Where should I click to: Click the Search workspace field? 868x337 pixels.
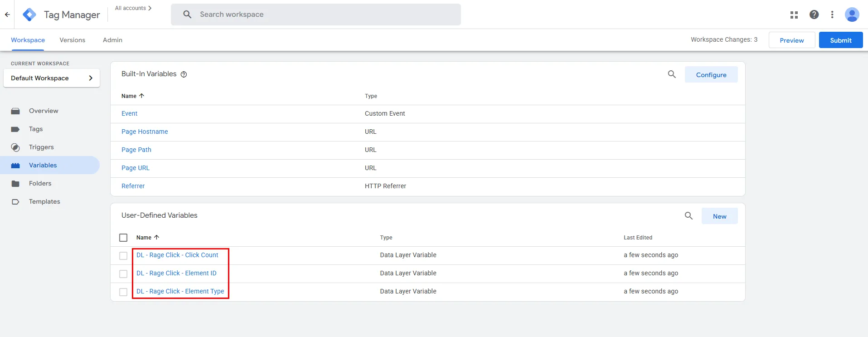tap(315, 15)
